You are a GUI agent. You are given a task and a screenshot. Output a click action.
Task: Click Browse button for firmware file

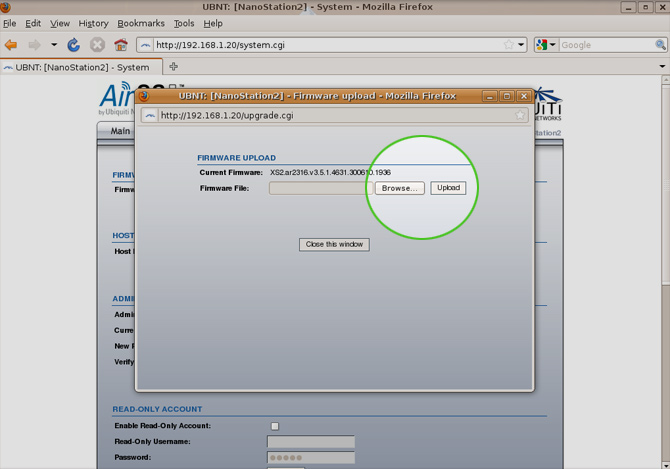click(x=400, y=188)
